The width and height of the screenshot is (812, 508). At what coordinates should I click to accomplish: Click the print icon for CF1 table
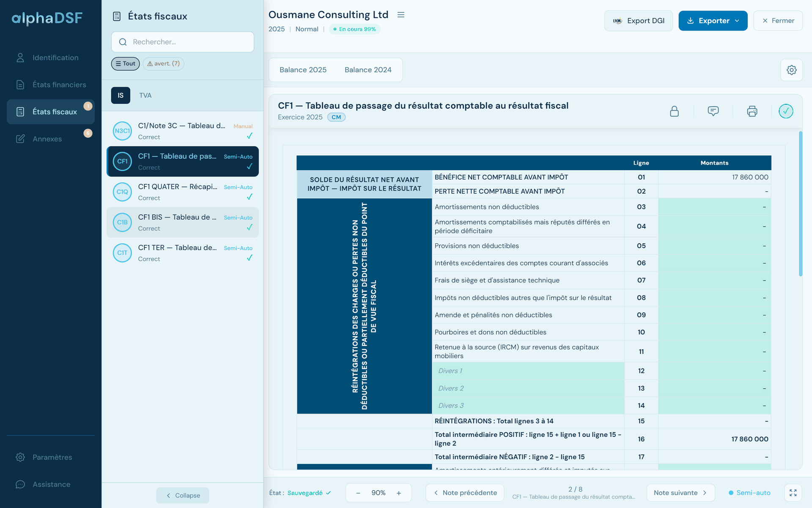(x=752, y=111)
